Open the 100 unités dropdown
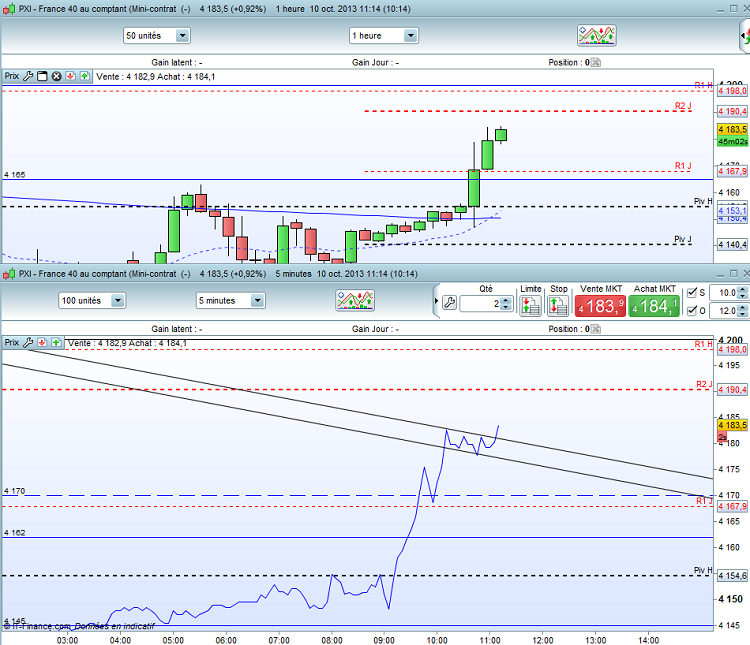750x645 pixels. tap(92, 300)
